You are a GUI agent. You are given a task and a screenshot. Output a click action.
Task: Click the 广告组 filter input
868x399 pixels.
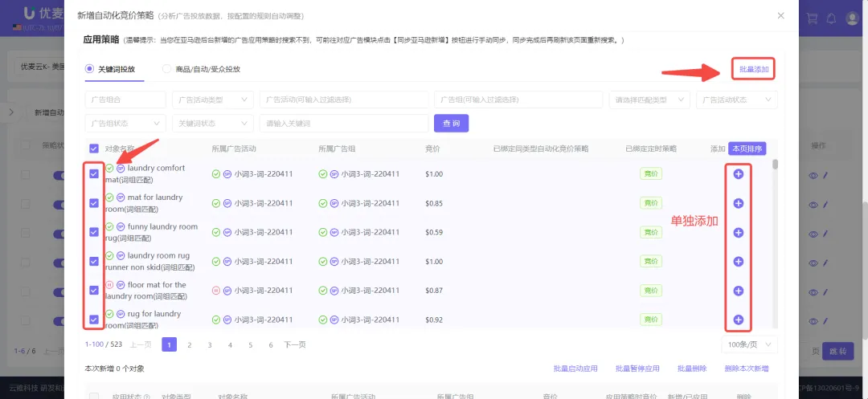click(518, 100)
